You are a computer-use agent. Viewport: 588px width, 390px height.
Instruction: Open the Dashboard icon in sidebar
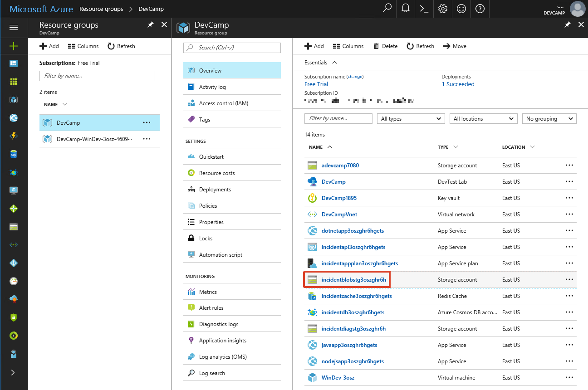coord(14,63)
